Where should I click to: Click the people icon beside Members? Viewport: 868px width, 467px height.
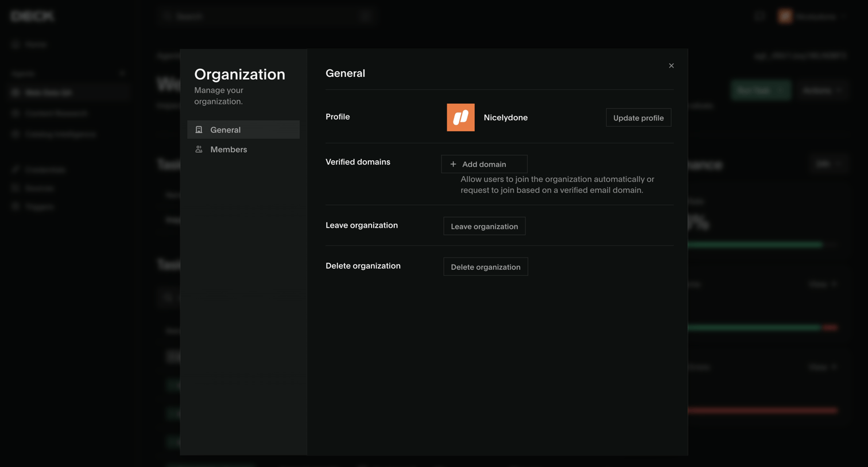199,149
